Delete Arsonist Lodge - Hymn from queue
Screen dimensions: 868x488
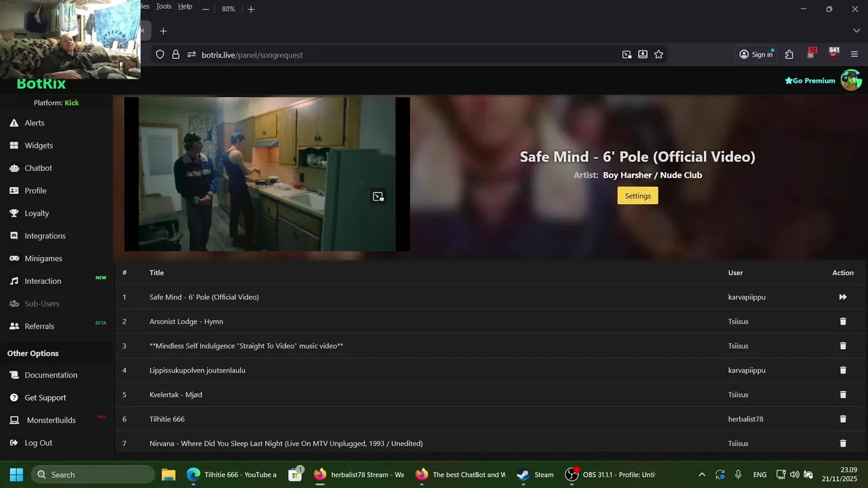point(843,321)
